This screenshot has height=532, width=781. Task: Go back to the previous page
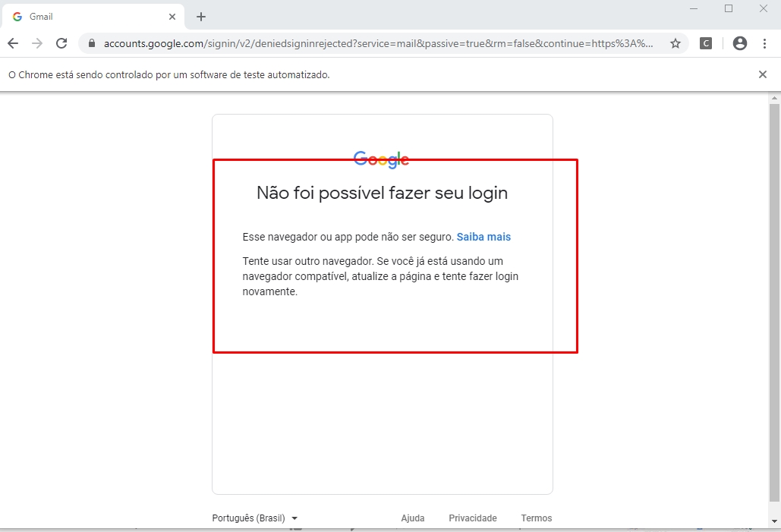click(13, 43)
